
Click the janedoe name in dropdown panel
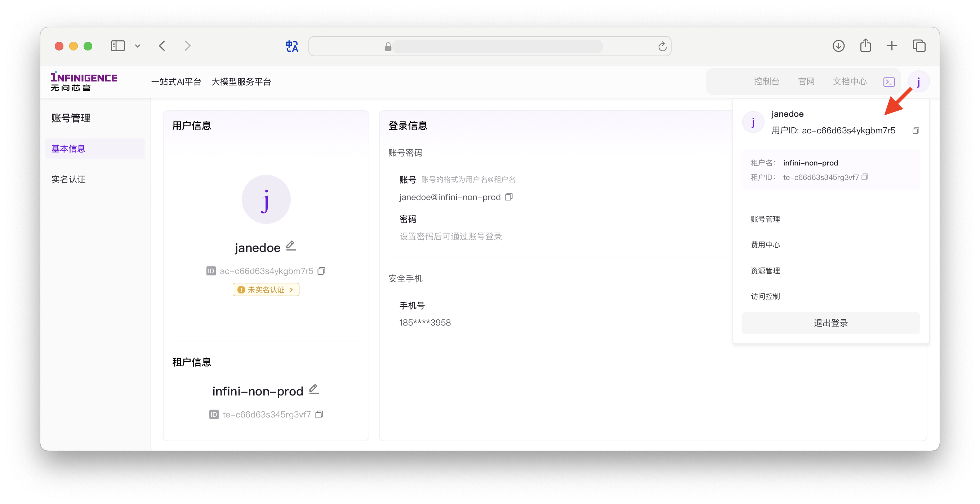click(787, 114)
